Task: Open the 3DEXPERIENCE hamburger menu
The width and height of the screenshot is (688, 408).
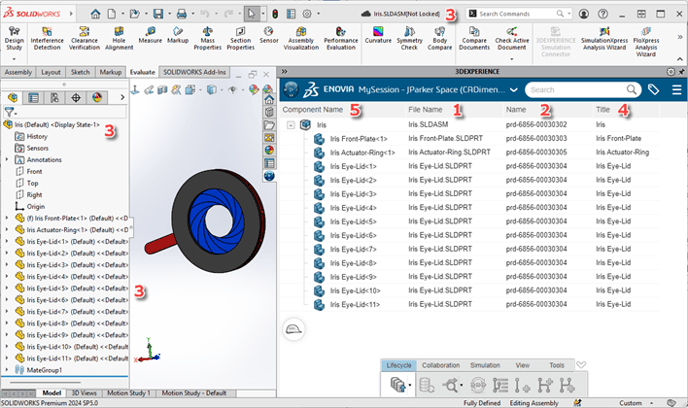Action: point(677,90)
